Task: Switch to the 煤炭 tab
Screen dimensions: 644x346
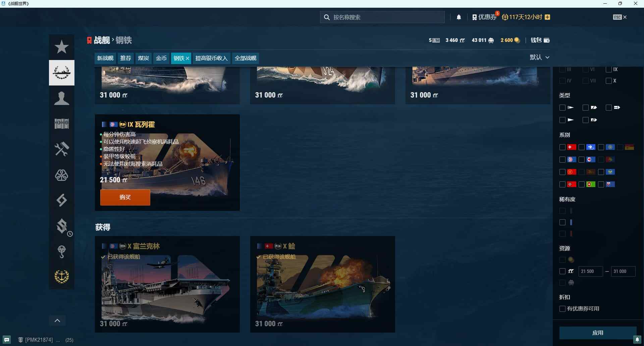Action: 144,58
